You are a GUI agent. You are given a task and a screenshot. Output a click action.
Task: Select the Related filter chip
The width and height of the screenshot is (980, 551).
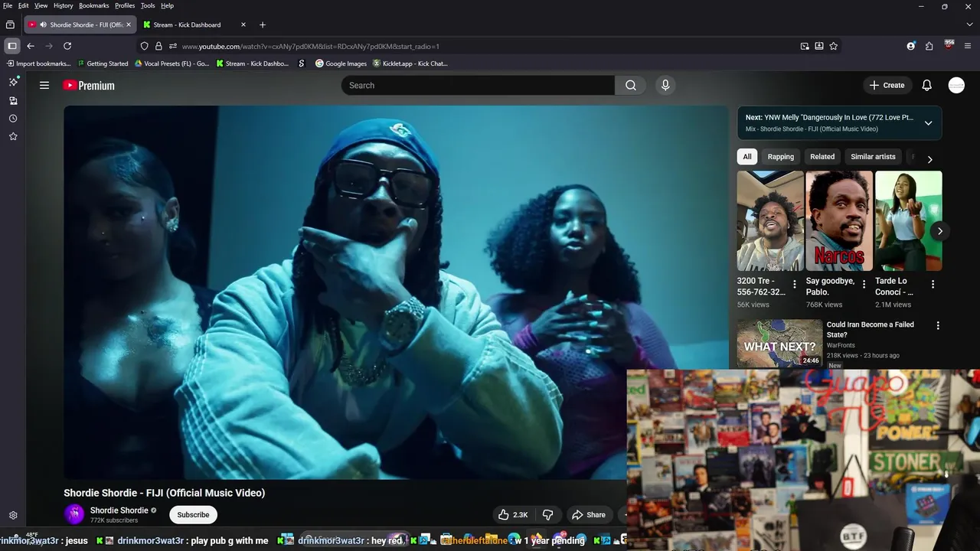pyautogui.click(x=822, y=156)
